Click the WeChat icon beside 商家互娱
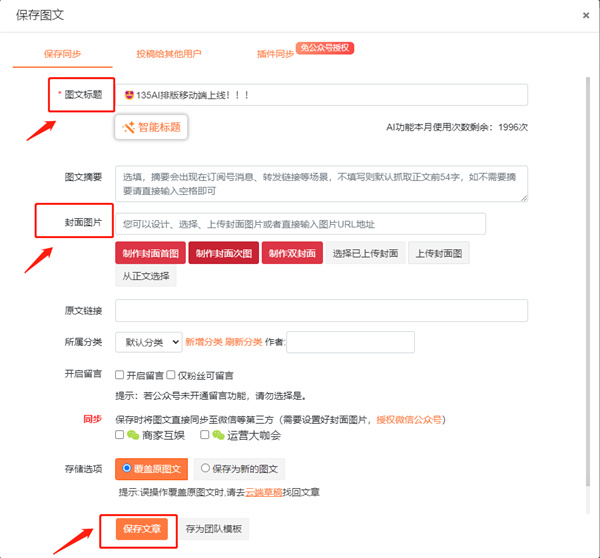600x558 pixels. tap(133, 435)
